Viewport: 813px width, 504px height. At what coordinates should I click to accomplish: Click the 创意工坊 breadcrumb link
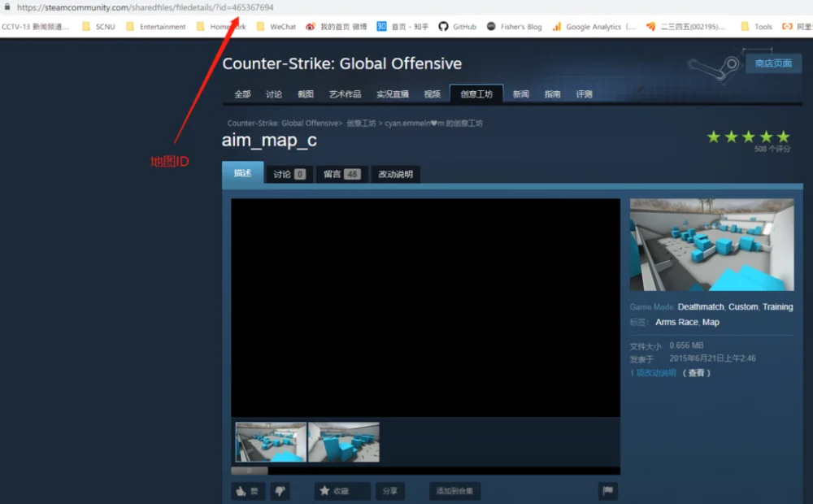[361, 123]
